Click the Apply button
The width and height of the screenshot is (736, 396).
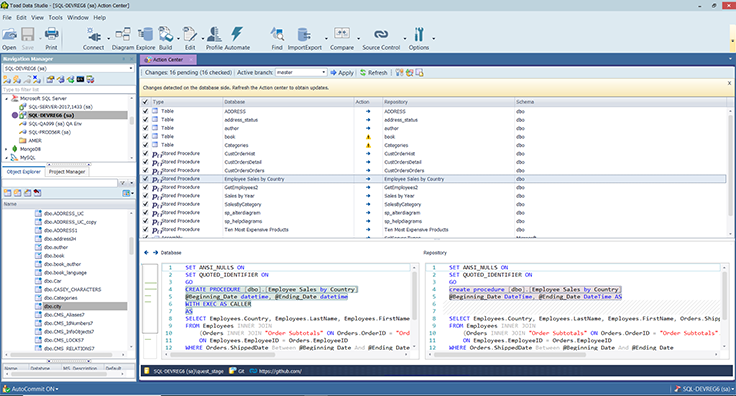point(342,73)
